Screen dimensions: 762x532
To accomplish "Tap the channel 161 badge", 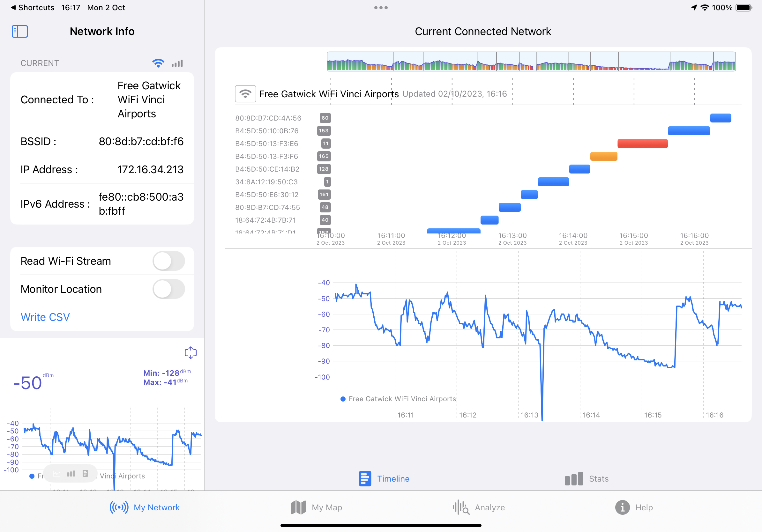I will point(324,194).
